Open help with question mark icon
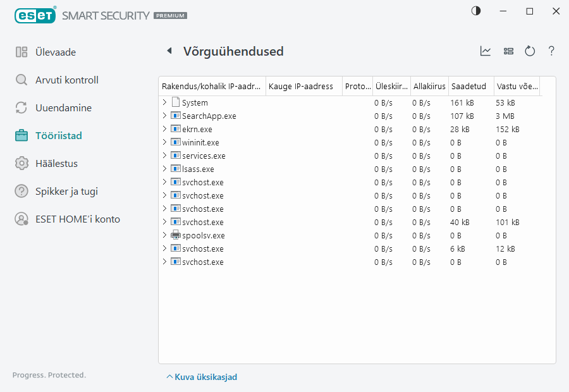Image resolution: width=569 pixels, height=392 pixels. 551,51
